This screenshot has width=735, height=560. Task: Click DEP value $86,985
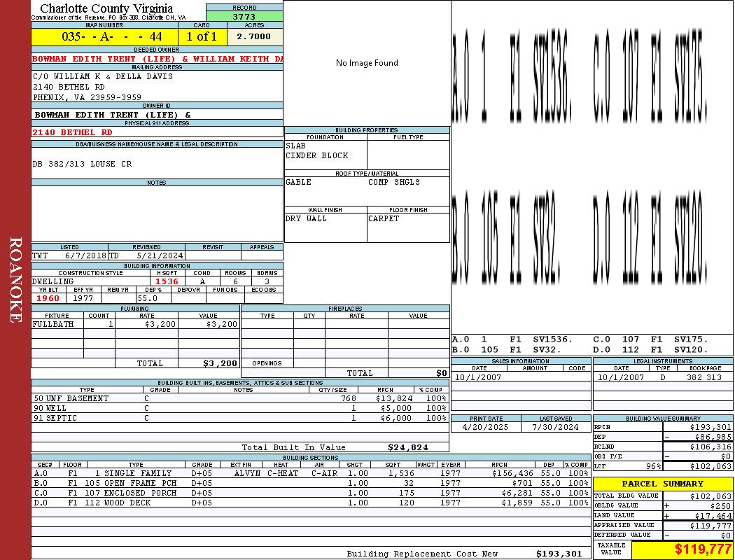click(x=713, y=437)
